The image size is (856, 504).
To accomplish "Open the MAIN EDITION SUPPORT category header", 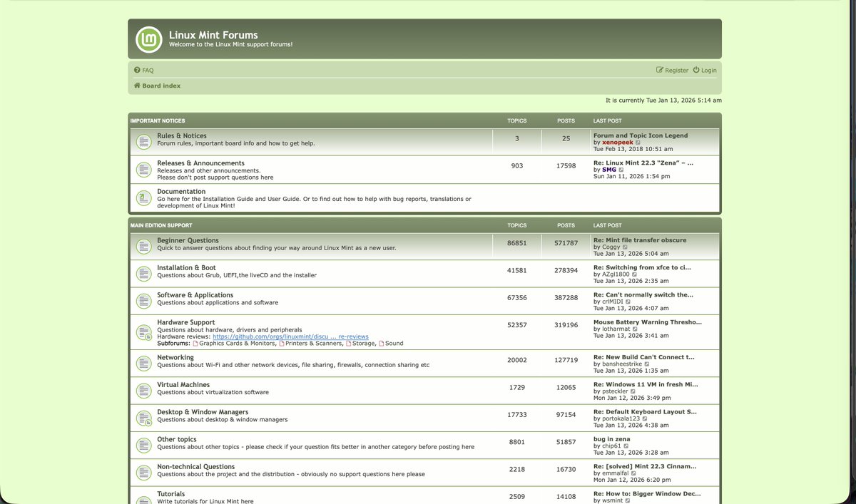I will click(x=161, y=225).
